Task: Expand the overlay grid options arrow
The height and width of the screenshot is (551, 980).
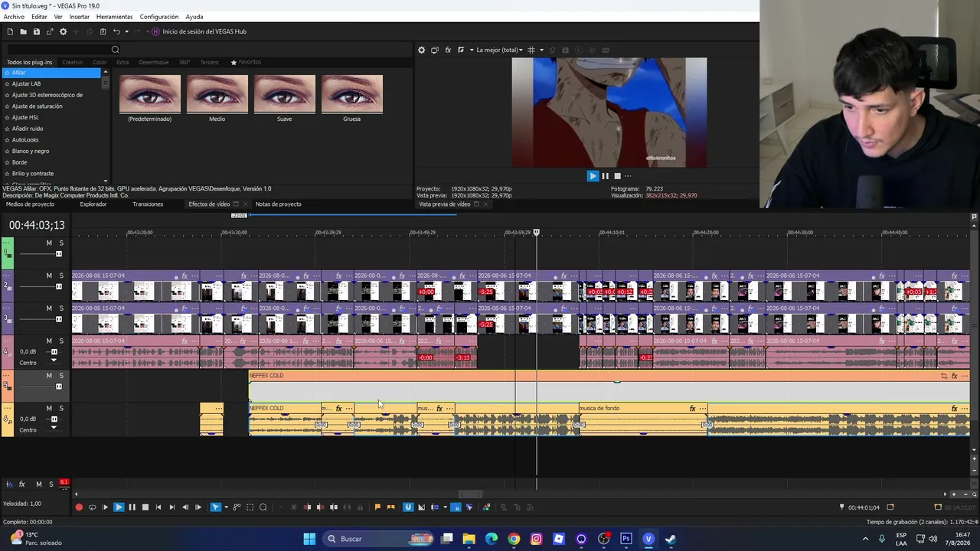Action: 541,50
